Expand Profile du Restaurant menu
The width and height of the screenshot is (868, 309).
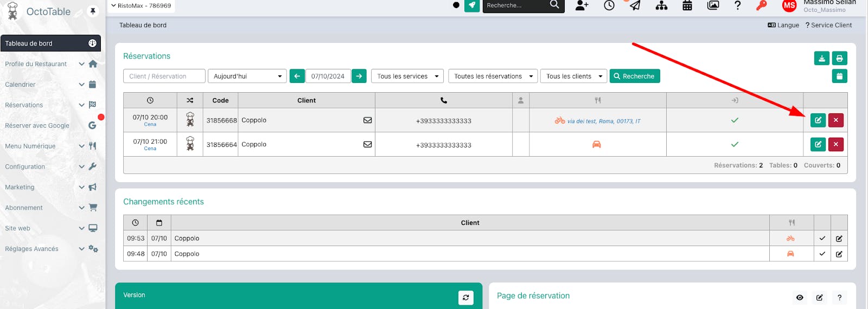tap(51, 64)
